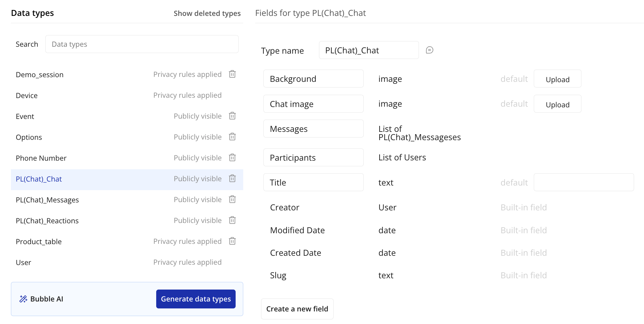644x324 pixels.
Task: Select the User data type
Action: coord(23,262)
